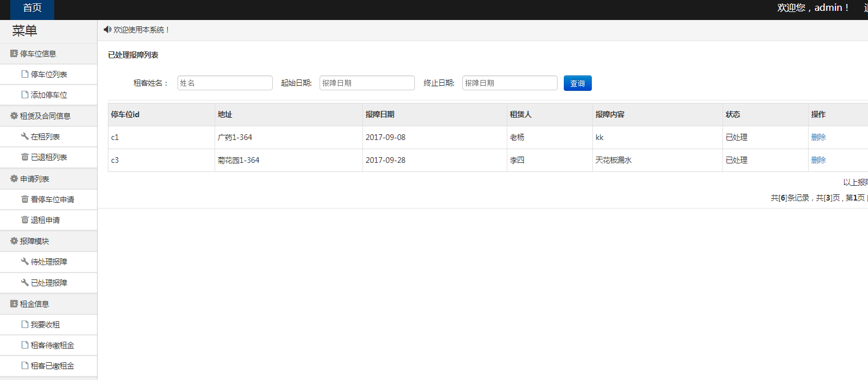The width and height of the screenshot is (868, 380).
Task: Click the 操作 column header
Action: (x=838, y=114)
